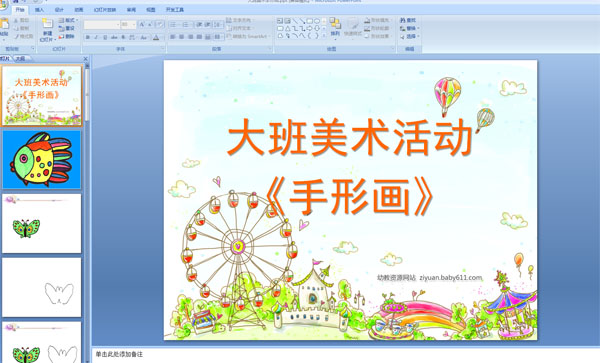This screenshot has height=363, width=600.
Task: Toggle italic formatting
Action: tap(96, 37)
